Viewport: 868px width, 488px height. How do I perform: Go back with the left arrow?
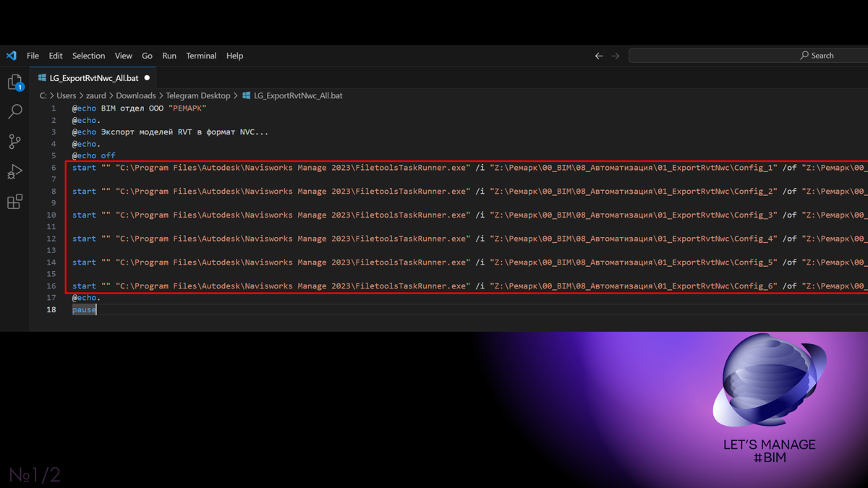coord(599,56)
